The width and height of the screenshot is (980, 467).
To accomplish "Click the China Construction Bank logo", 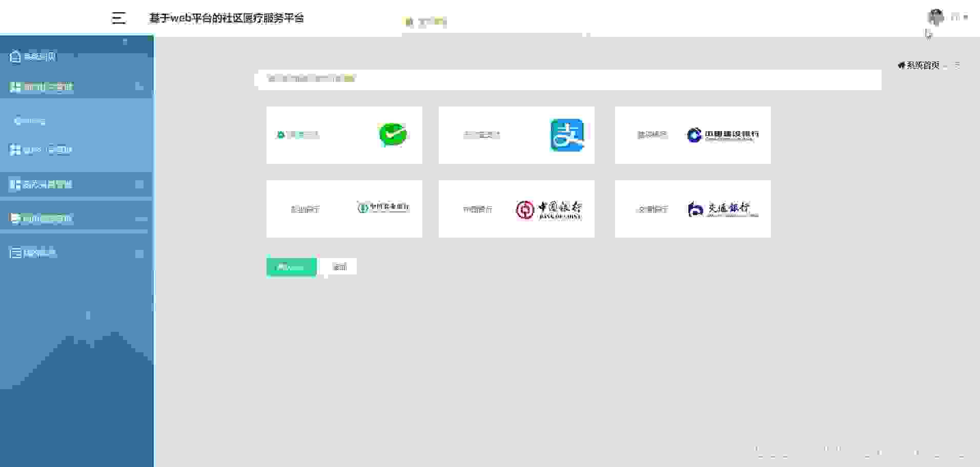I will click(x=723, y=135).
